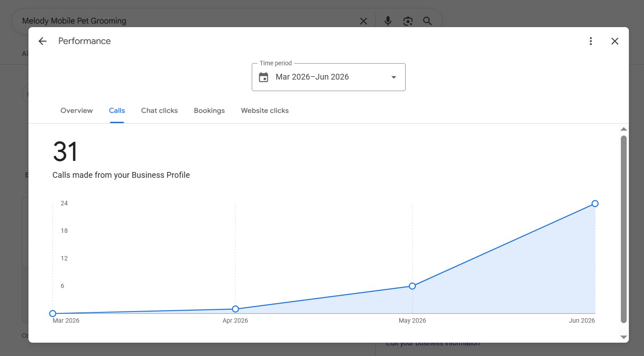Open the Bookings tab
Viewport: 644px width, 356px height.
coord(209,111)
